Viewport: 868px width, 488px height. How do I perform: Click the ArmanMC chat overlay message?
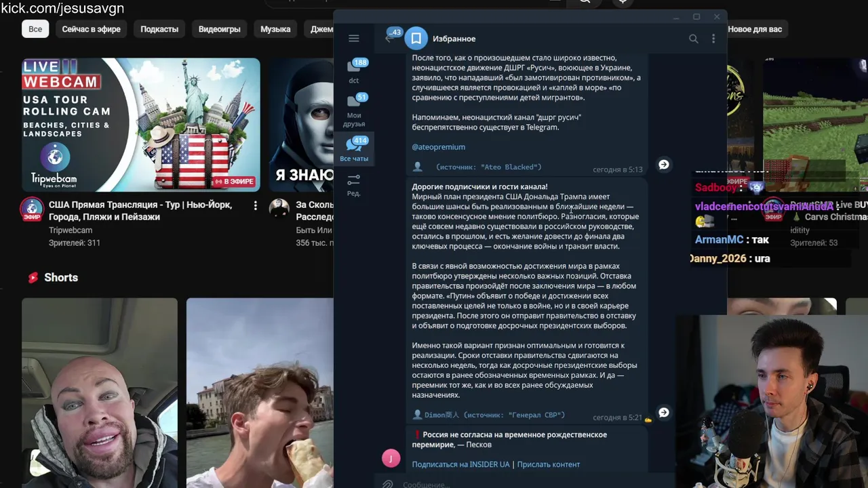click(732, 240)
